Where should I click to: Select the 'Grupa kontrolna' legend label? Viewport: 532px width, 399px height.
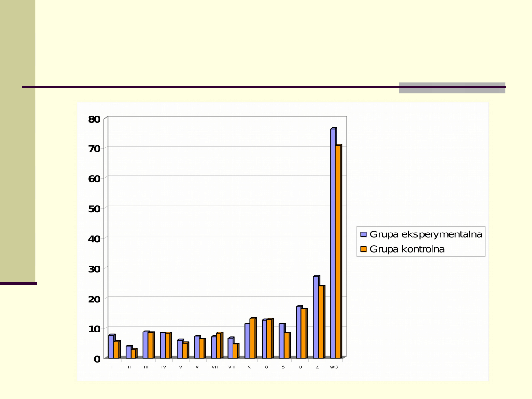pyautogui.click(x=407, y=249)
